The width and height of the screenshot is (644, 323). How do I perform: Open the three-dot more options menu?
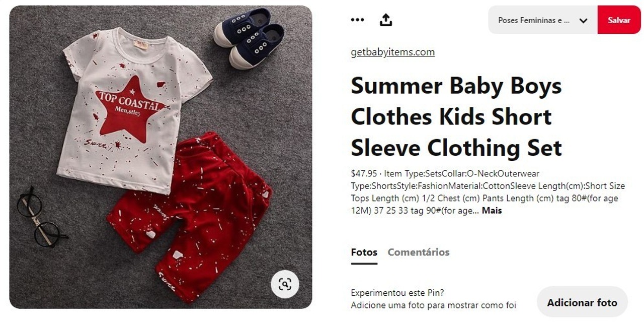pos(357,20)
